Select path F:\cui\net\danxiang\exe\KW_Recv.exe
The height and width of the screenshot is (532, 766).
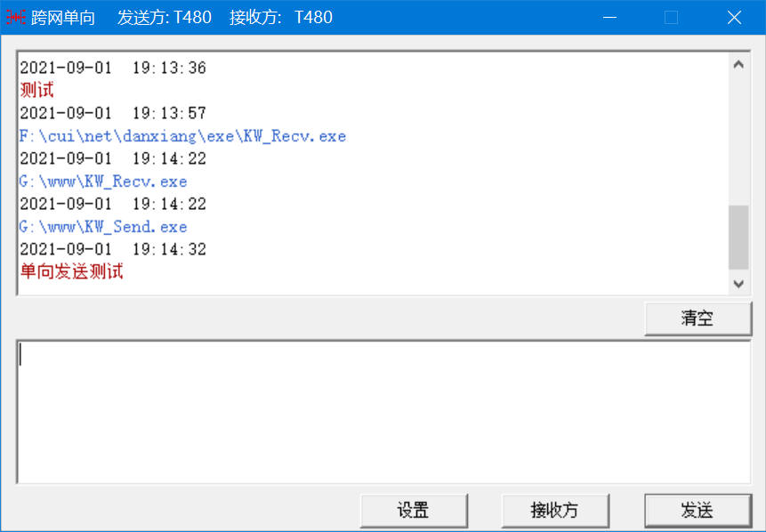182,136
